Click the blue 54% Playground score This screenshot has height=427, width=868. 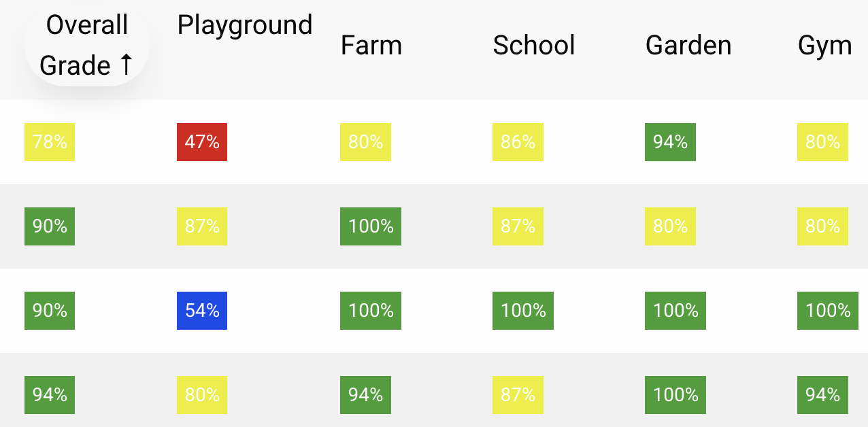pos(202,311)
